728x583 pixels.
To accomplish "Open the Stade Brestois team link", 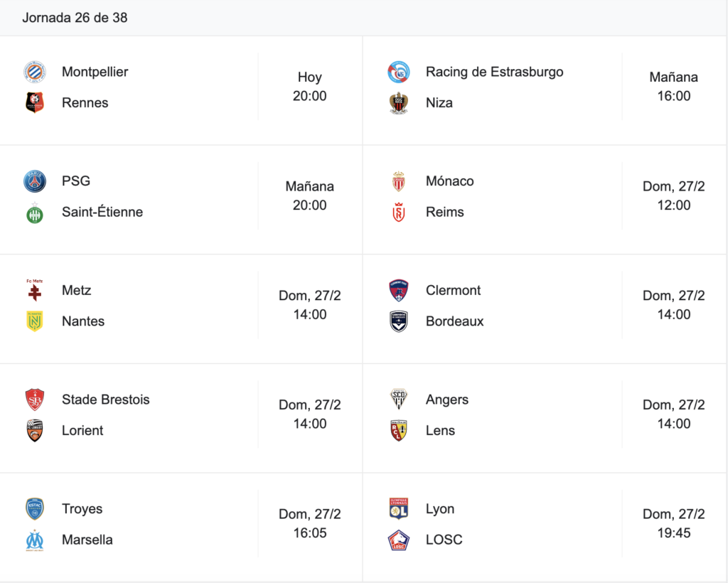I will pos(106,399).
